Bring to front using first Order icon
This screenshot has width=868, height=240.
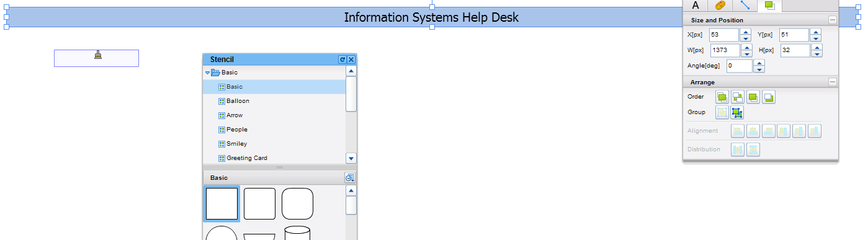[x=722, y=97]
